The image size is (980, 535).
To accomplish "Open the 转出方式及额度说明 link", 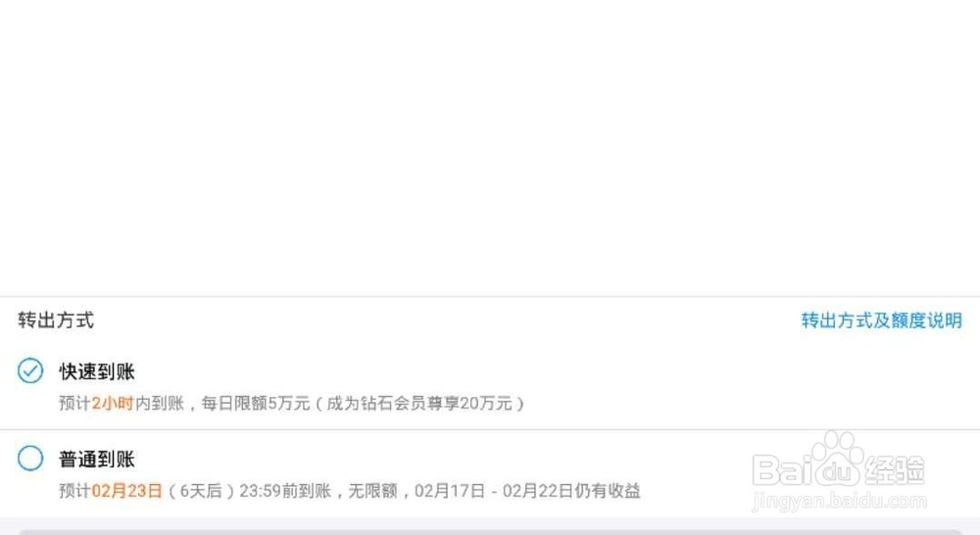I will point(881,320).
